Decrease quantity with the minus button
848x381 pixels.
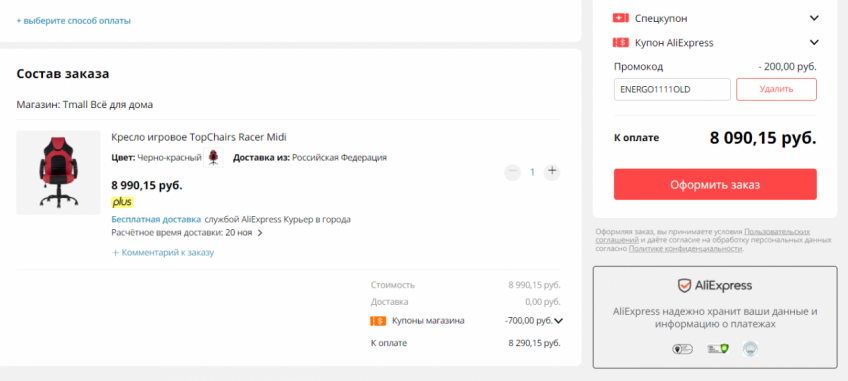(513, 172)
